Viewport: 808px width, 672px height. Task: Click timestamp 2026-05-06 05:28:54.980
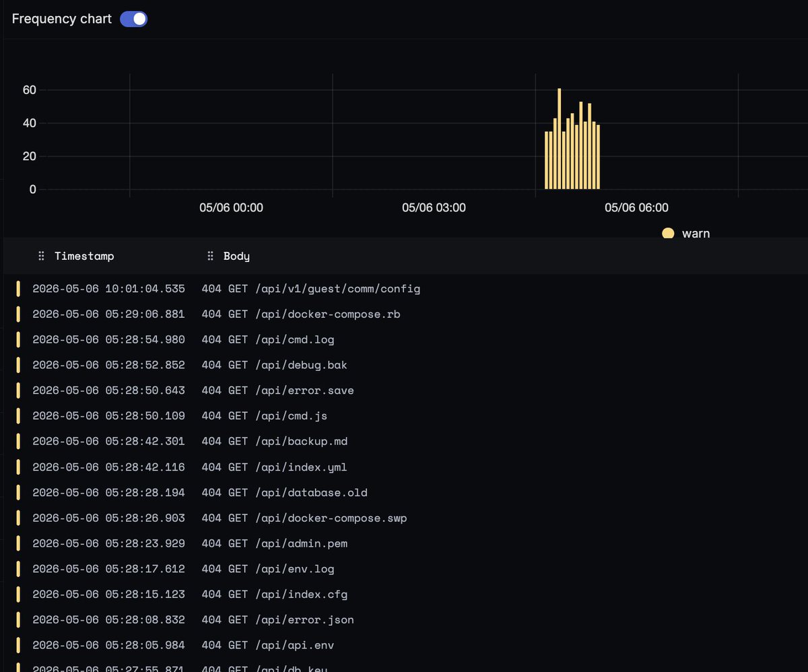click(108, 340)
